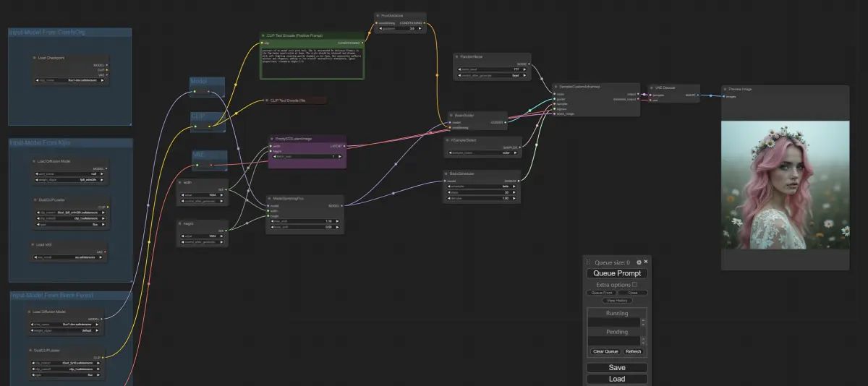Collapse the EmptySD3LatentImage node
The width and height of the screenshot is (868, 386).
click(x=272, y=139)
